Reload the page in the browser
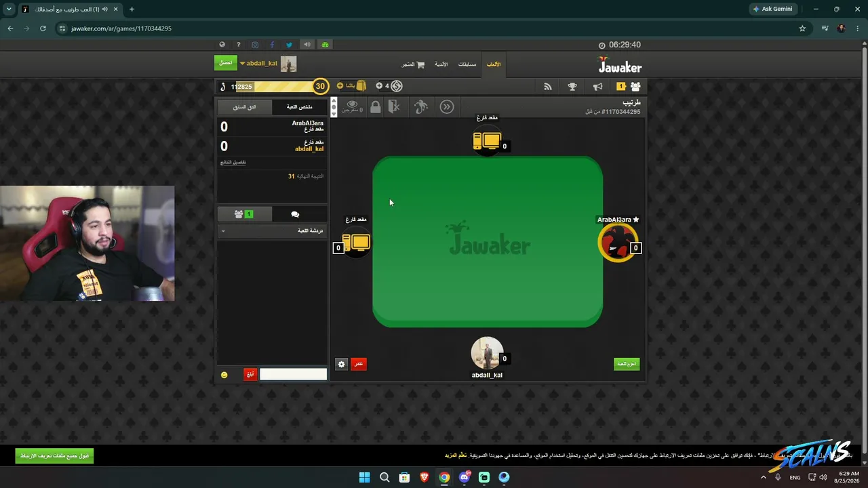The height and width of the screenshot is (488, 868). (x=43, y=28)
